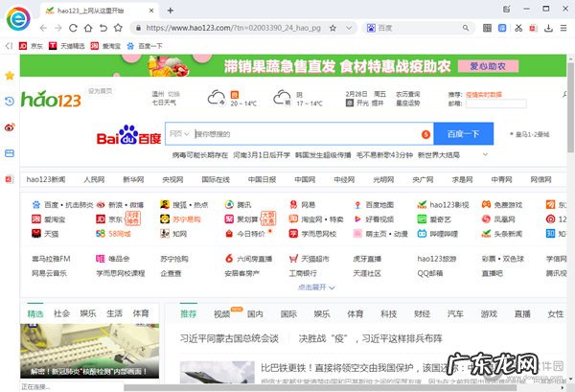575x392 pixels.
Task: Open sidebar Weibo icon
Action: tap(10, 127)
